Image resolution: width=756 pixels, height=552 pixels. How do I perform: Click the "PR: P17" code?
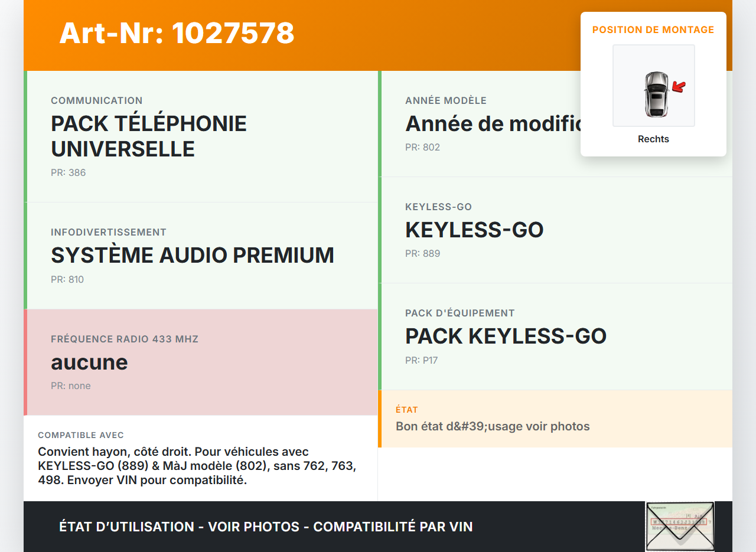pos(421,361)
